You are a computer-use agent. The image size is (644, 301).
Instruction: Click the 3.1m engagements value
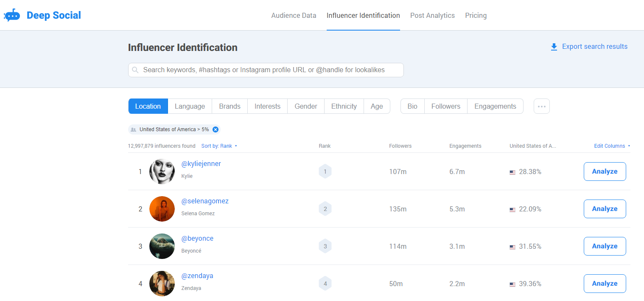tap(457, 247)
